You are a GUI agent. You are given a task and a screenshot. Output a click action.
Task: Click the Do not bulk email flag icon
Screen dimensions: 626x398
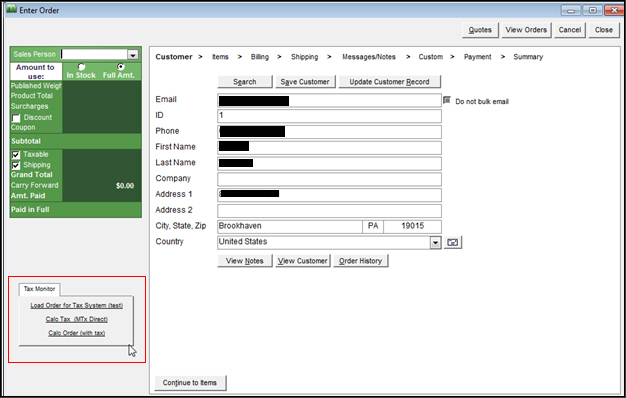tap(447, 100)
